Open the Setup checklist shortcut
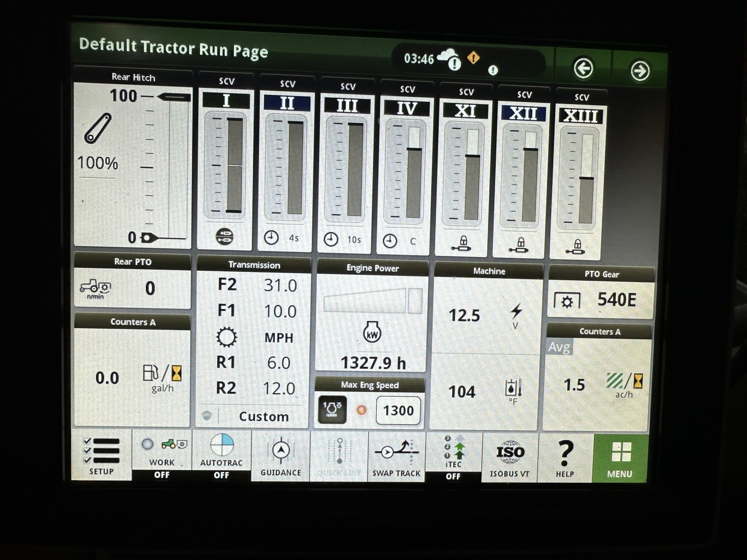The image size is (747, 560). pos(101,455)
